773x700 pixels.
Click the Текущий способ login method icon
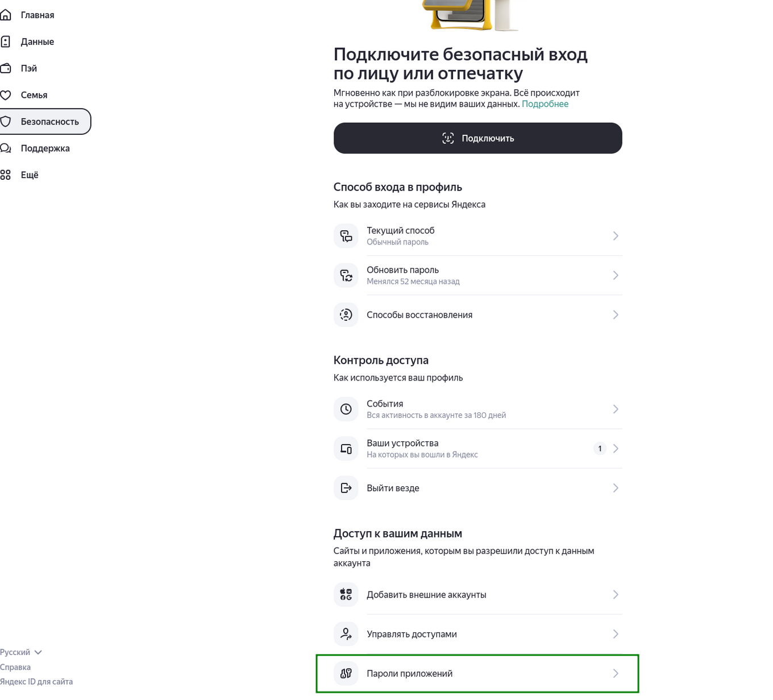click(346, 236)
